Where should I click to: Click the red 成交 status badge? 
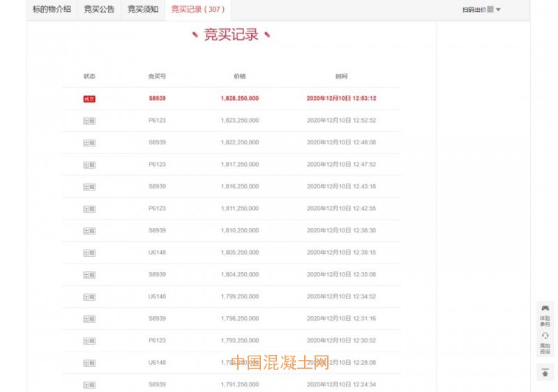89,99
